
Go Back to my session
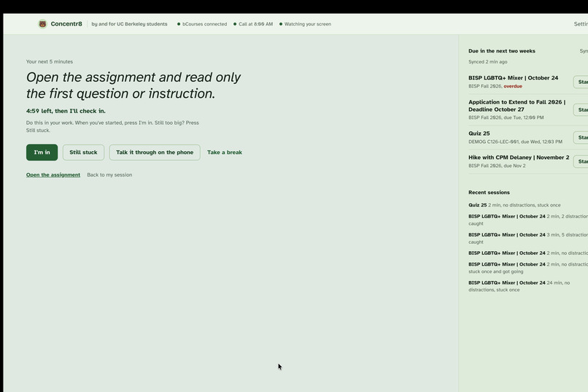[109, 174]
